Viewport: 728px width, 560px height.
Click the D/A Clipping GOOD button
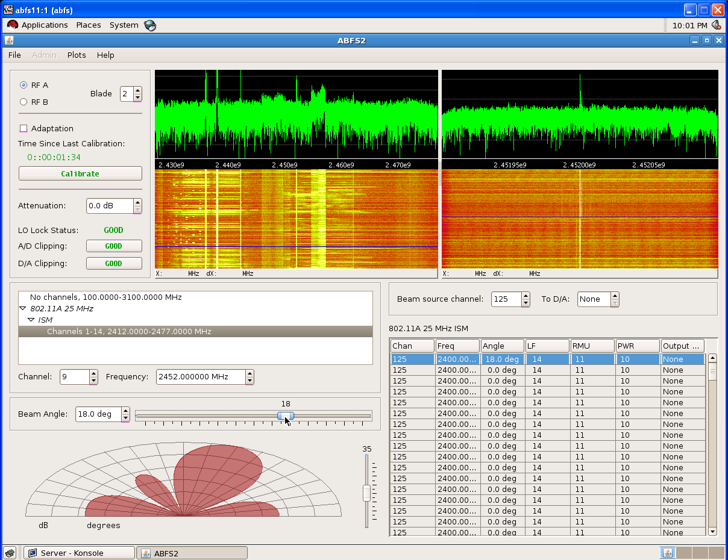(114, 263)
